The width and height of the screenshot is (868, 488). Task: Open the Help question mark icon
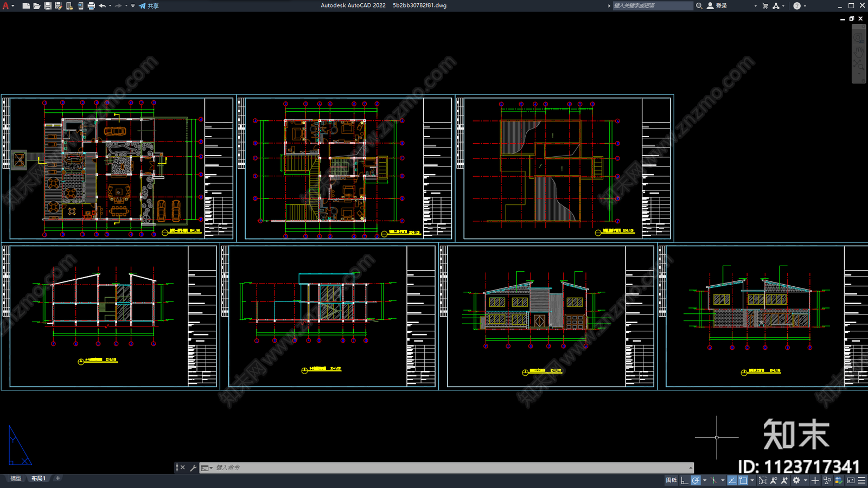coord(797,5)
